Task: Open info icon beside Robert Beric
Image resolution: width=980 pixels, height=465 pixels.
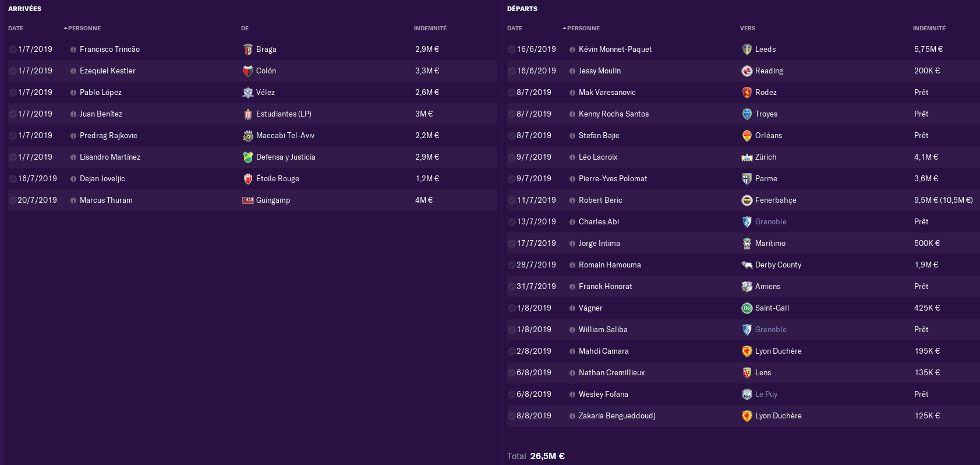Action: [x=572, y=200]
